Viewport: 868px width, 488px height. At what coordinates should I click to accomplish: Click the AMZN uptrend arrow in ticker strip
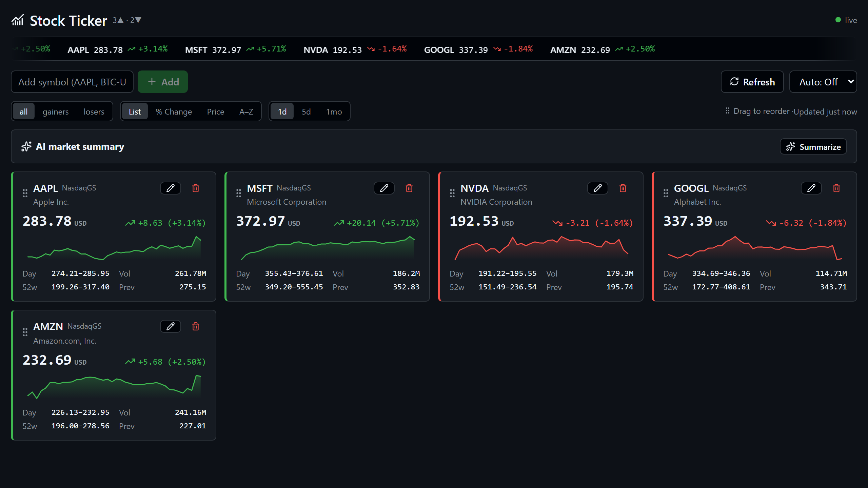(x=619, y=49)
